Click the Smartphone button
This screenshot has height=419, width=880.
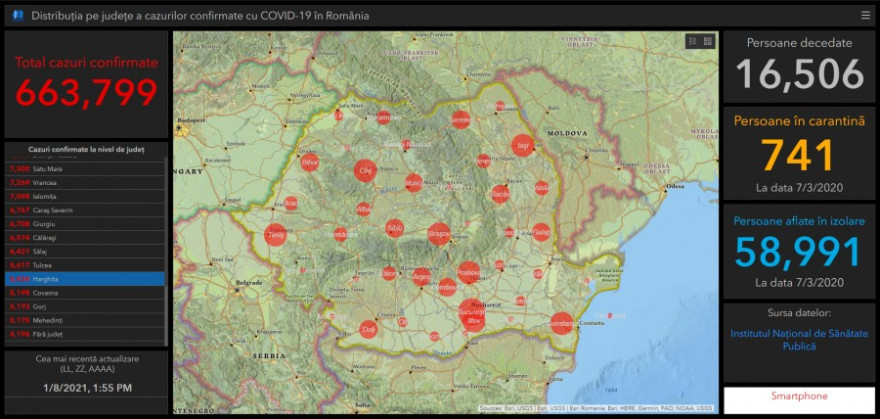799,396
